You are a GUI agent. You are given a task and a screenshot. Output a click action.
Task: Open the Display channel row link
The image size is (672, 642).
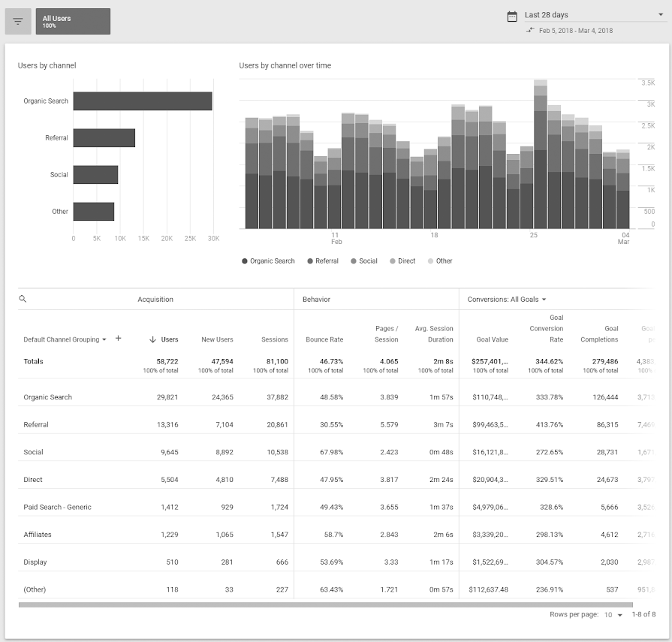[x=35, y=562]
